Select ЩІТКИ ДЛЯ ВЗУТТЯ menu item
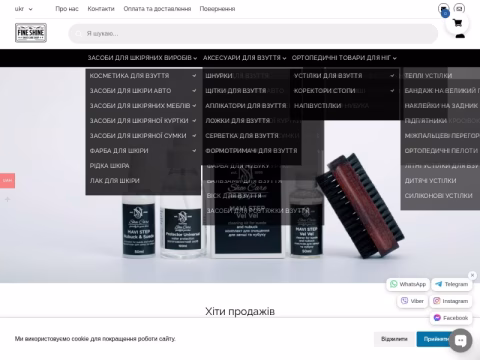Screen dimensions: 480x360 236,91
